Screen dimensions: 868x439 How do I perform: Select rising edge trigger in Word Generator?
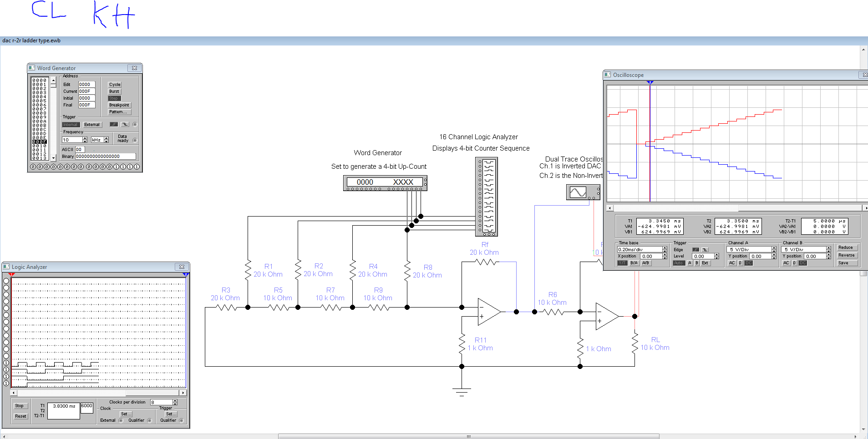coord(114,124)
